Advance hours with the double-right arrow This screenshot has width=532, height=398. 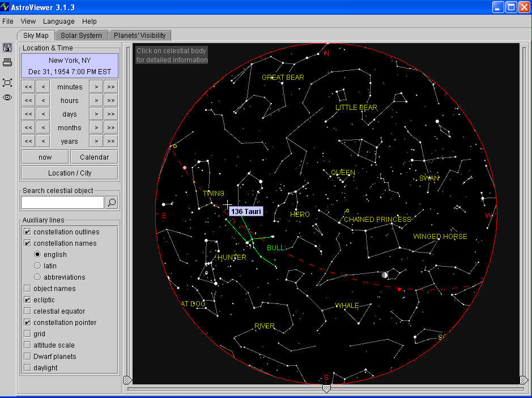111,101
